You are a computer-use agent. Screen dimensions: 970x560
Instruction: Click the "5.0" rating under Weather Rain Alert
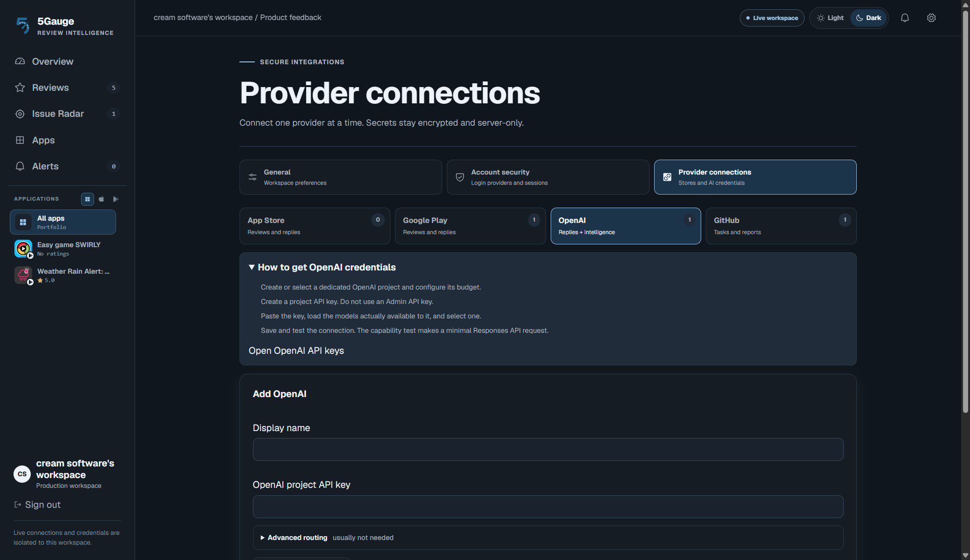pyautogui.click(x=49, y=280)
